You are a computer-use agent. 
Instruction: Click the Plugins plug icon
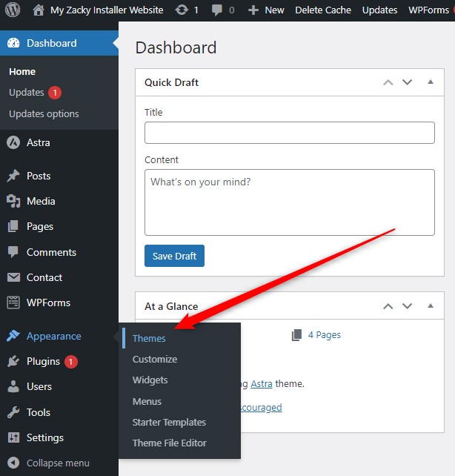tap(13, 361)
